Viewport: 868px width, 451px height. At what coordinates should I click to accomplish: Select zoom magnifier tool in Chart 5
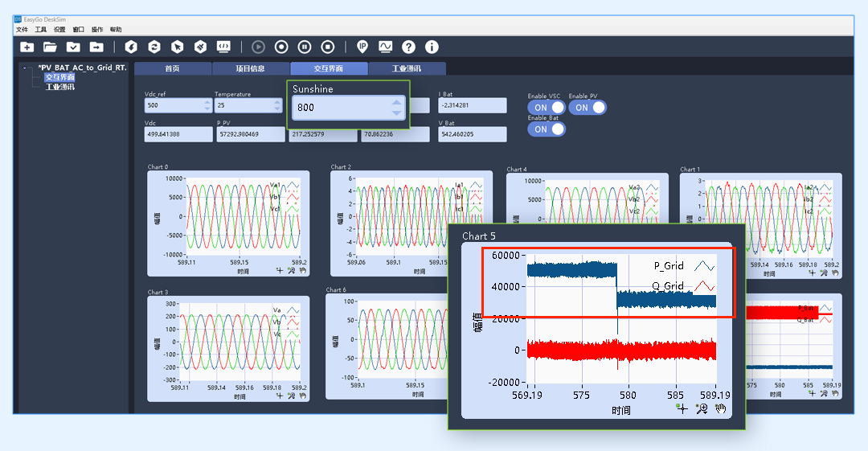click(x=702, y=409)
